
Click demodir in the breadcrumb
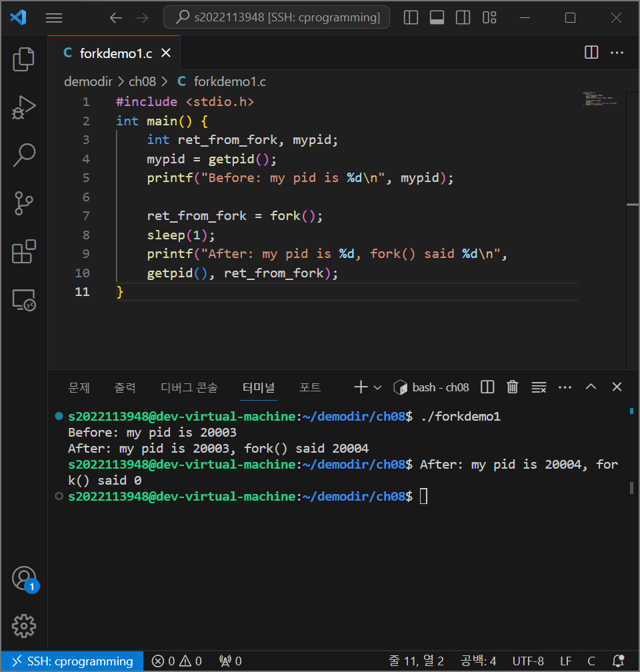coord(88,81)
